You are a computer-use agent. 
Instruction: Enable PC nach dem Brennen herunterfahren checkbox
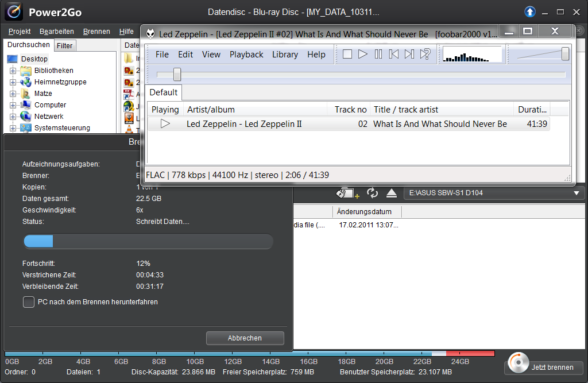point(29,302)
